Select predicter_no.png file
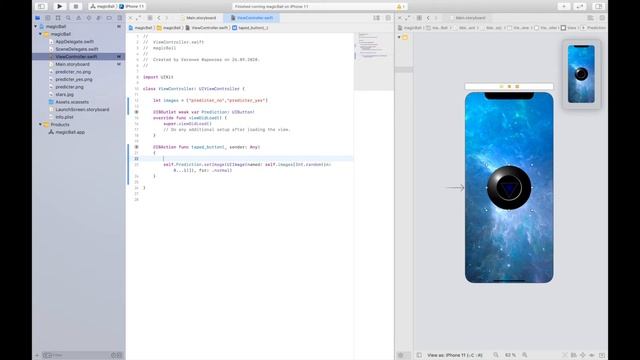Screen dimensions: 640x360 coord(73,72)
